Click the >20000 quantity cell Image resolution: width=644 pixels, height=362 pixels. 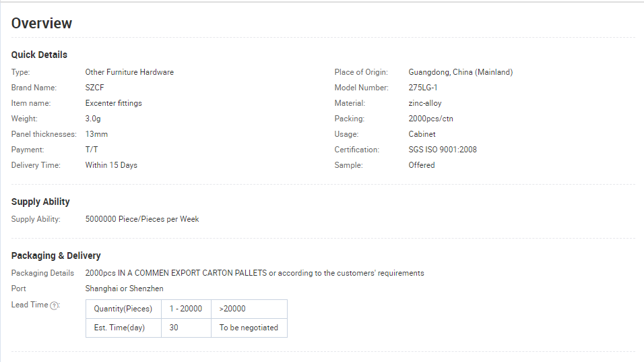tap(249, 309)
